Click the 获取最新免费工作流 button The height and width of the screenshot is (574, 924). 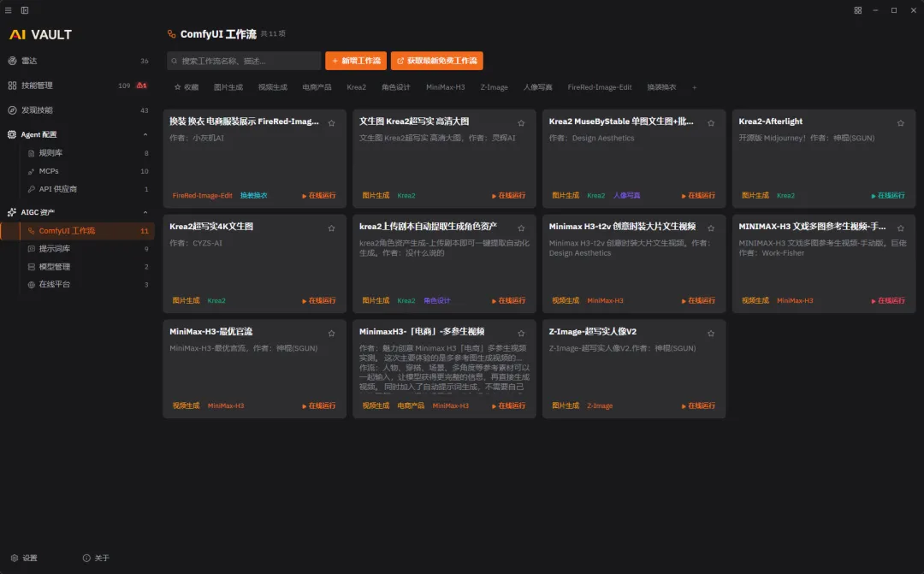coord(436,61)
